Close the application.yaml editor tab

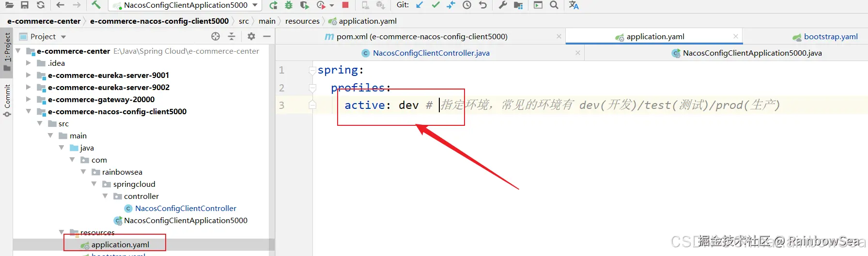tap(736, 36)
